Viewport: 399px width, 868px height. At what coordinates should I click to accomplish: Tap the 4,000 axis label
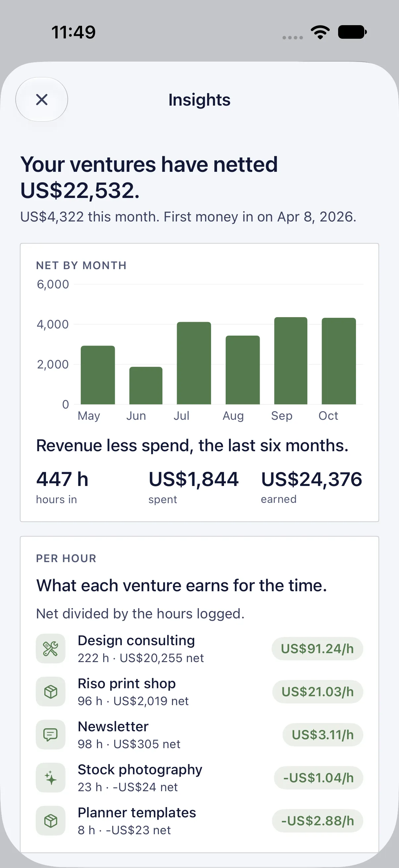click(53, 324)
